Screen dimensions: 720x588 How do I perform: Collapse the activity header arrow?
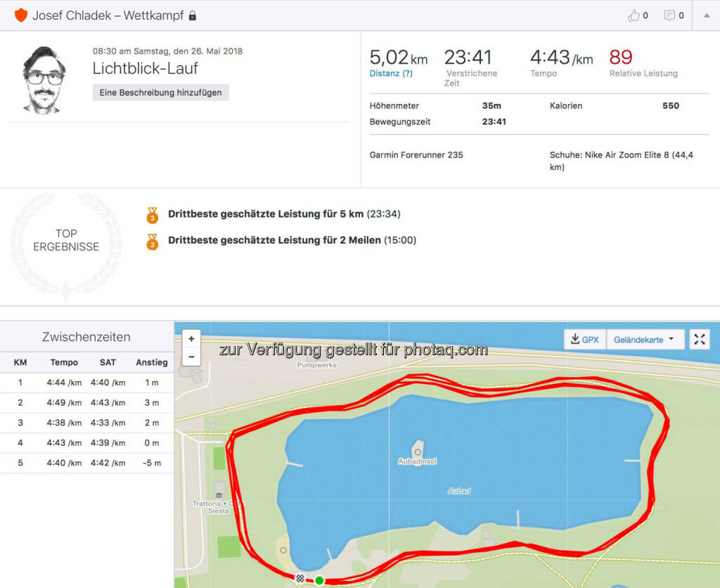coord(706,15)
